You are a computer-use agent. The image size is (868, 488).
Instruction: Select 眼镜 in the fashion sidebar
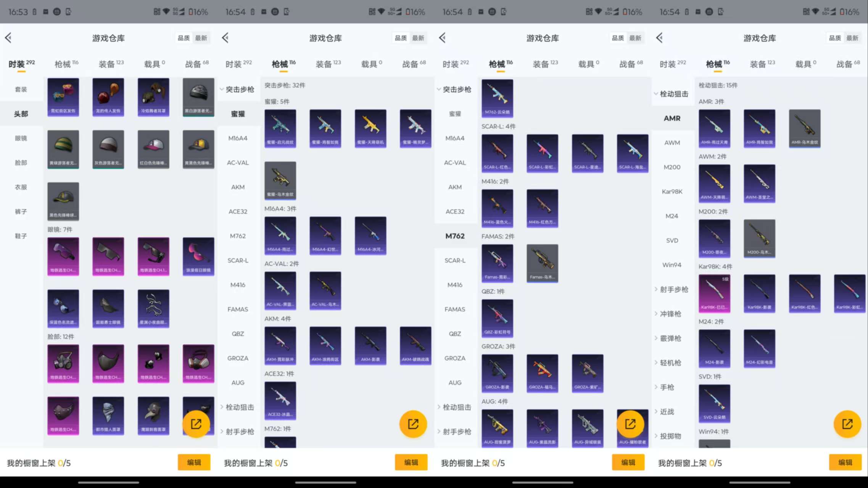click(x=22, y=138)
